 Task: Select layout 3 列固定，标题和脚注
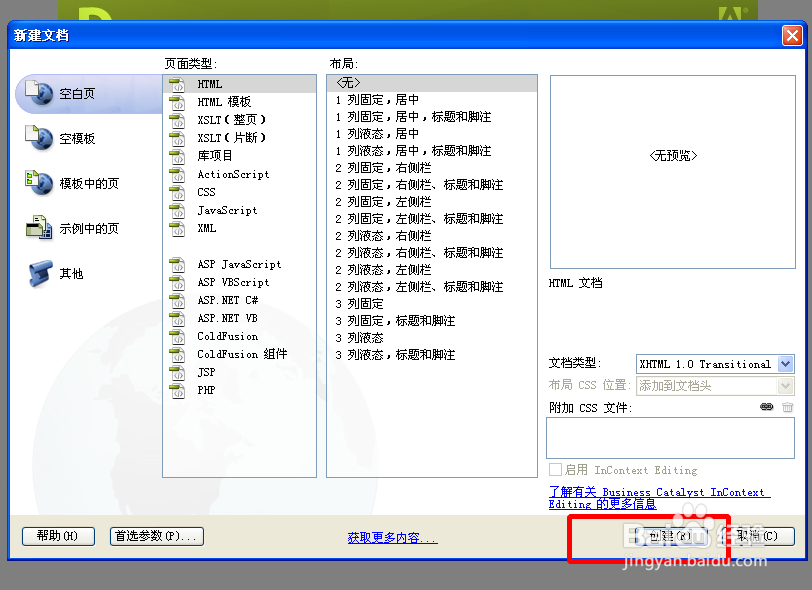(432, 321)
